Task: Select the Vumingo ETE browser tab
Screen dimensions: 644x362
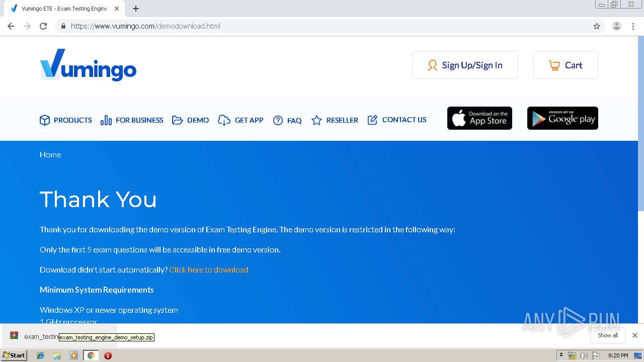Action: point(64,9)
